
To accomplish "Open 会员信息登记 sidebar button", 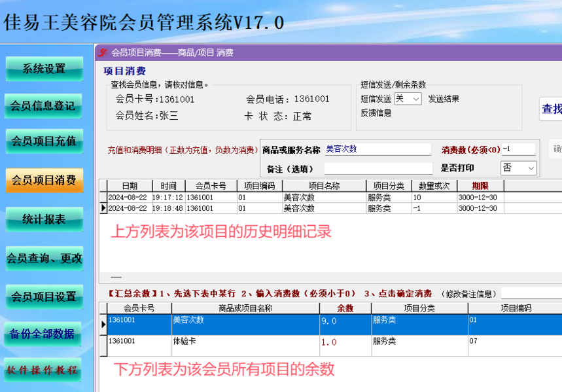I will (x=43, y=106).
